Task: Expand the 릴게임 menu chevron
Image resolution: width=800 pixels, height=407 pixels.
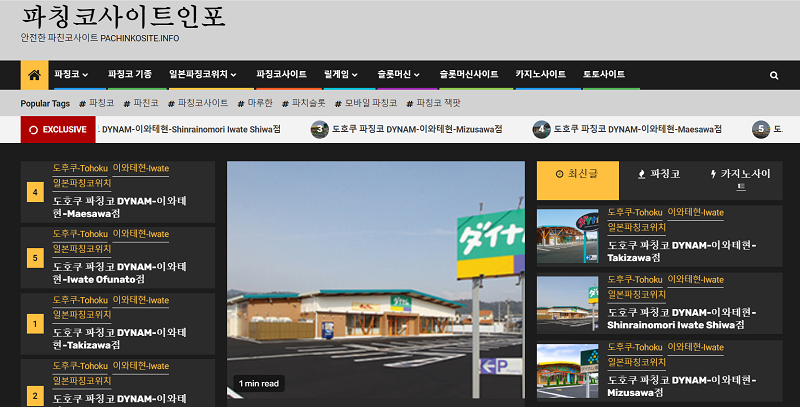Action: pyautogui.click(x=355, y=75)
